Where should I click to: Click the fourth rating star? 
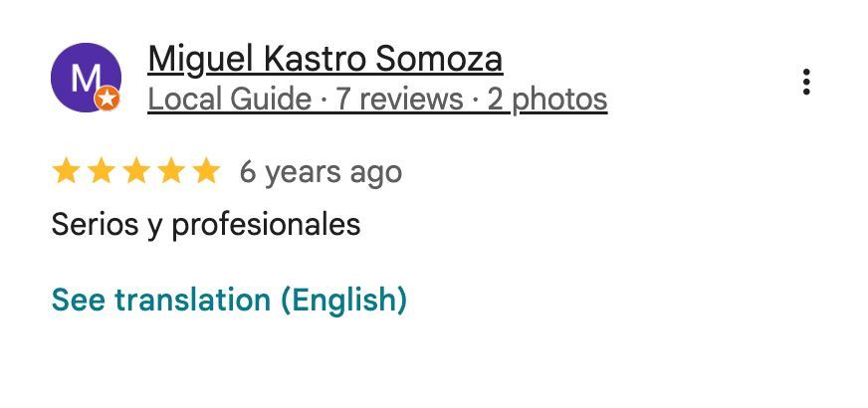coord(170,172)
